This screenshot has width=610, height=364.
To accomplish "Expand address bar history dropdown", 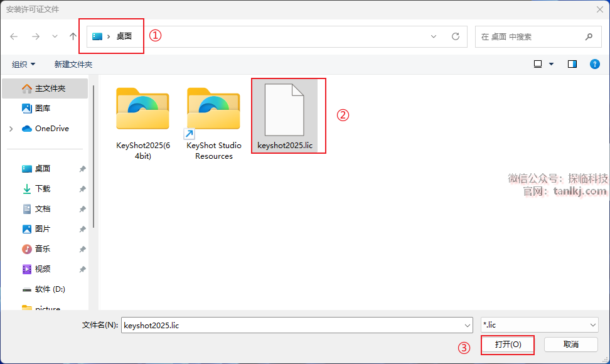I will point(434,36).
